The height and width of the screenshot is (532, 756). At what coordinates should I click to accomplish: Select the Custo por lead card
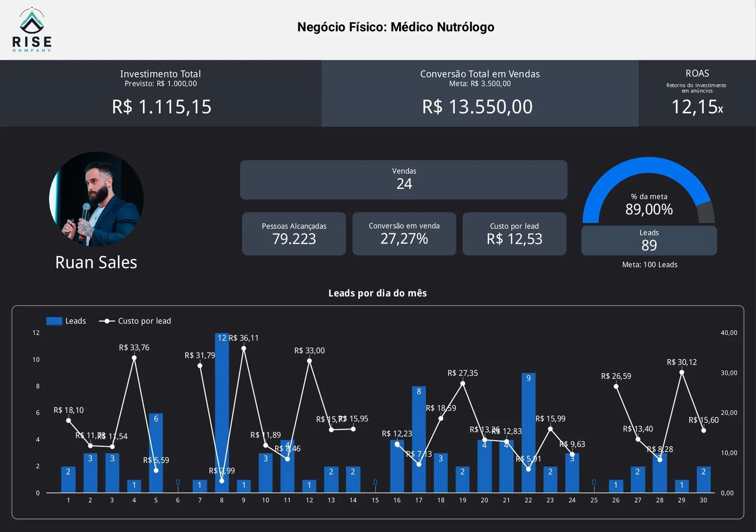click(x=514, y=234)
